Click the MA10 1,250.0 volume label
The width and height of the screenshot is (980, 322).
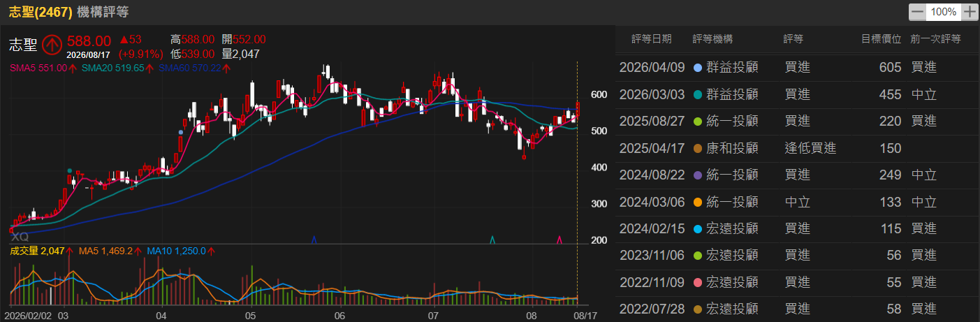click(176, 251)
